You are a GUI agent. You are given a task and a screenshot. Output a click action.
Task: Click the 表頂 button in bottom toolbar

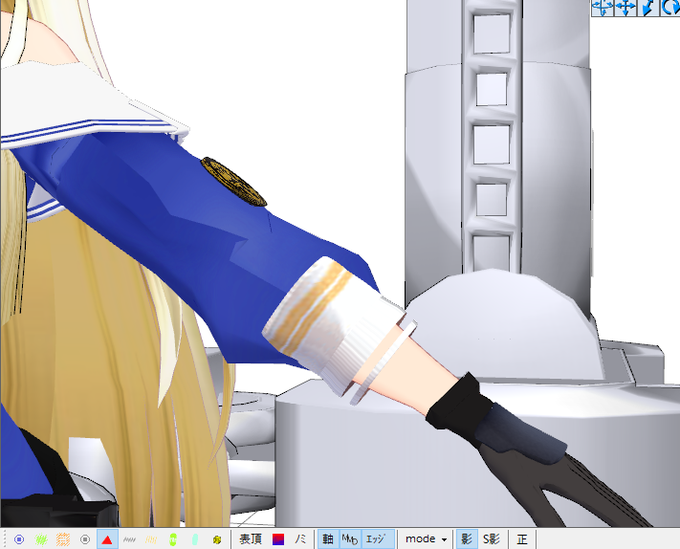[251, 539]
